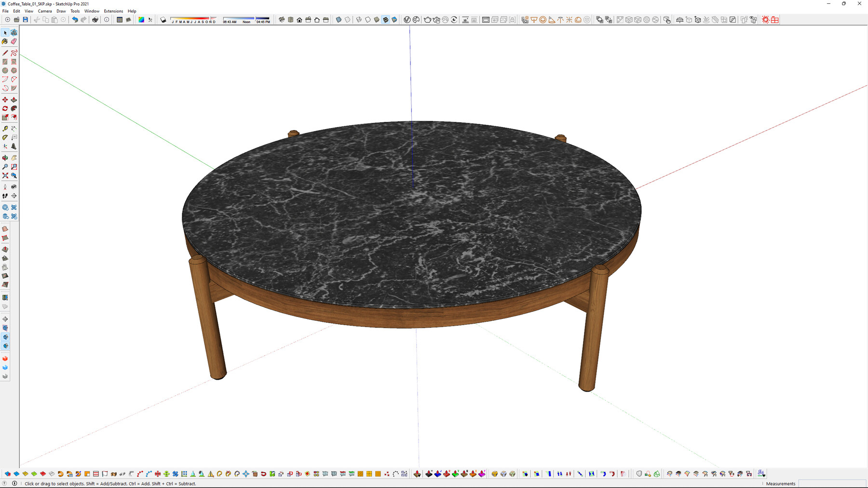The width and height of the screenshot is (868, 488).
Task: Click the Save button
Action: click(x=25, y=20)
